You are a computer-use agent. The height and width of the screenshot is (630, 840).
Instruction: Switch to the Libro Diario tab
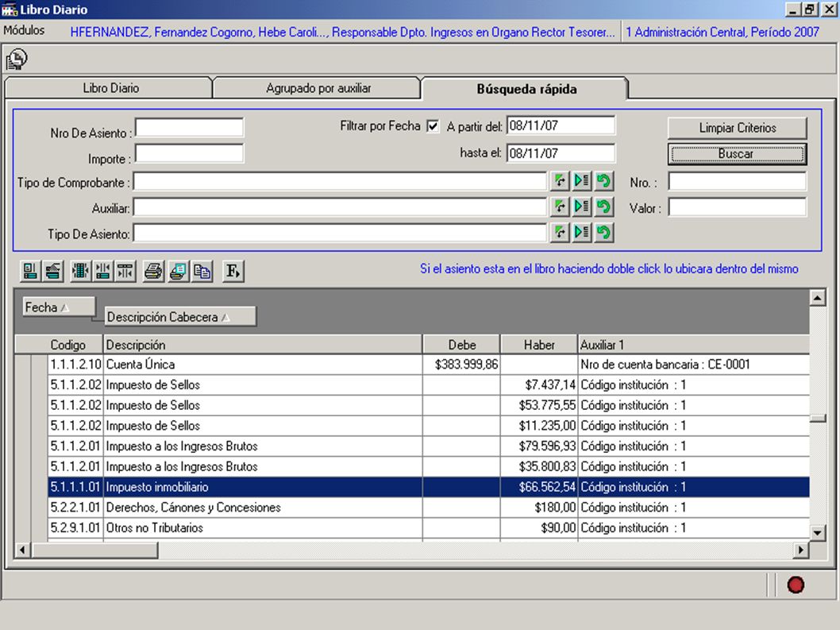click(110, 88)
